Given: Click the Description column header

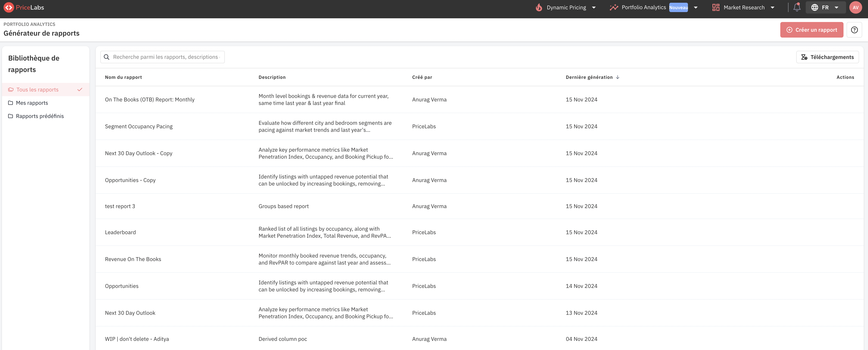Looking at the screenshot, I should [272, 77].
